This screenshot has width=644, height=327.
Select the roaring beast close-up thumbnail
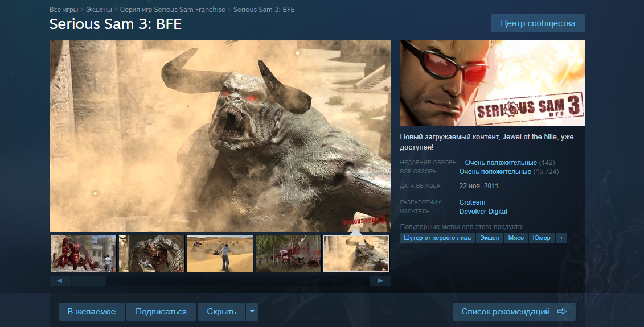[151, 254]
